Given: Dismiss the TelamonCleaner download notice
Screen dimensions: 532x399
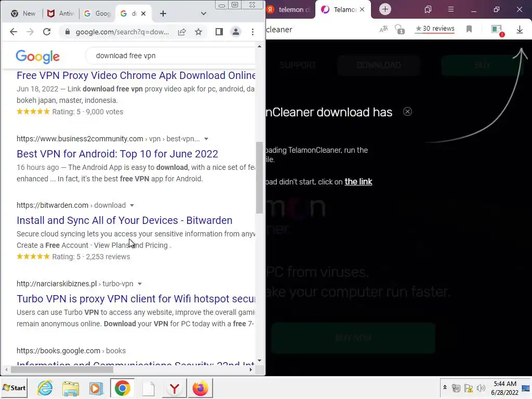Looking at the screenshot, I should coord(407,112).
